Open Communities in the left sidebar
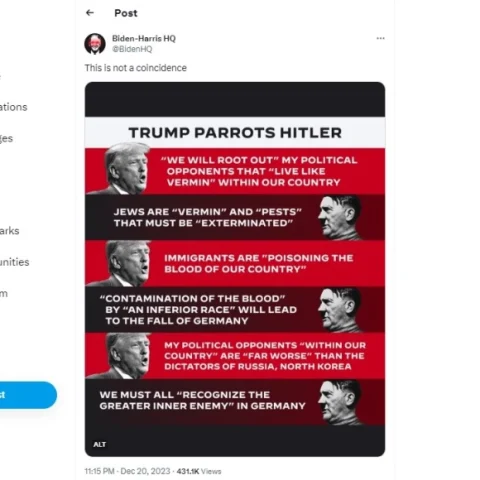Image resolution: width=480 pixels, height=480 pixels. (x=14, y=262)
